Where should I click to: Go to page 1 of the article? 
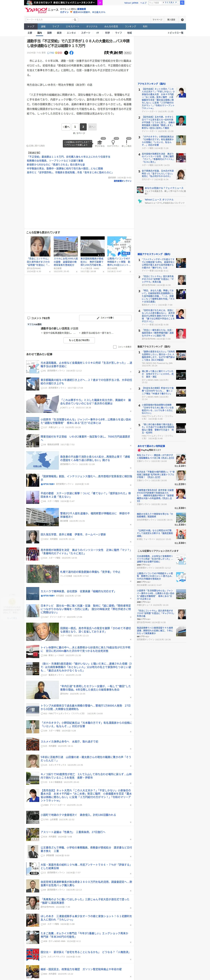[75, 127]
